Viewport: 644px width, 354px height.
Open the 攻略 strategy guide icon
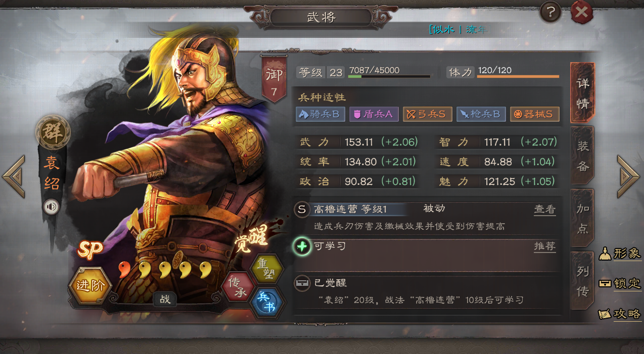[x=620, y=314]
